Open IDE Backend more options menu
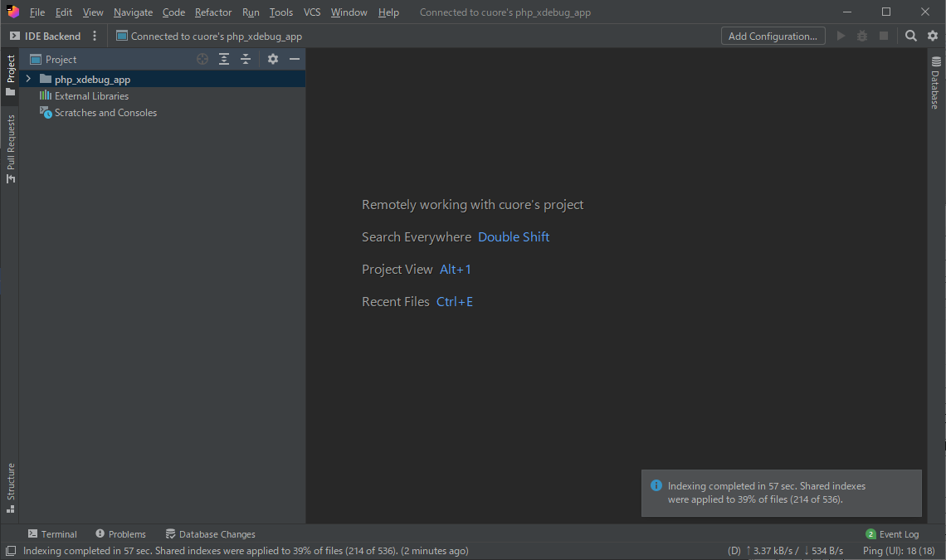The image size is (946, 560). (x=95, y=36)
